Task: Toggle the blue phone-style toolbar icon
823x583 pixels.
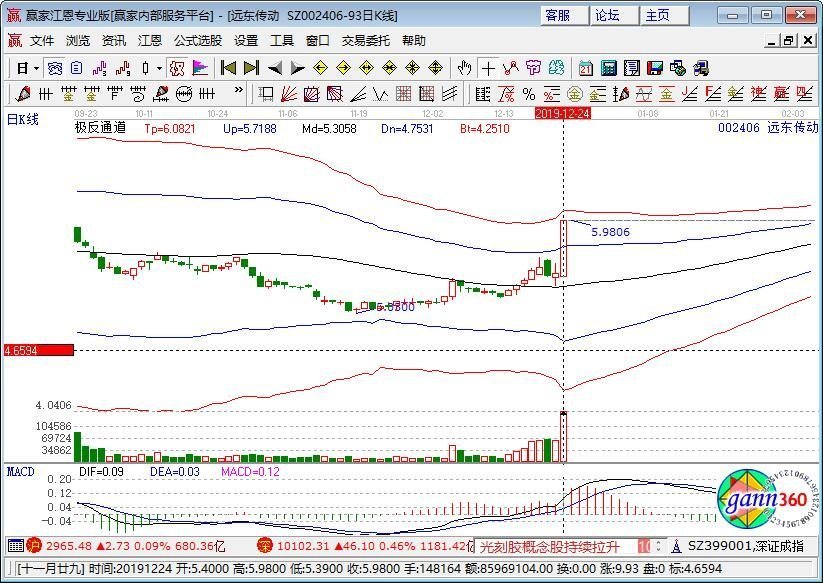Action: point(55,68)
